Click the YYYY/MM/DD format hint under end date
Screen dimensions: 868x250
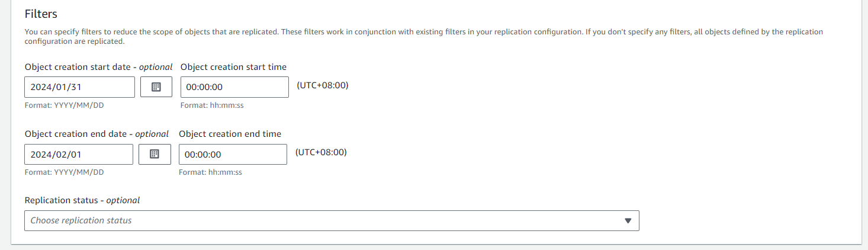point(65,172)
